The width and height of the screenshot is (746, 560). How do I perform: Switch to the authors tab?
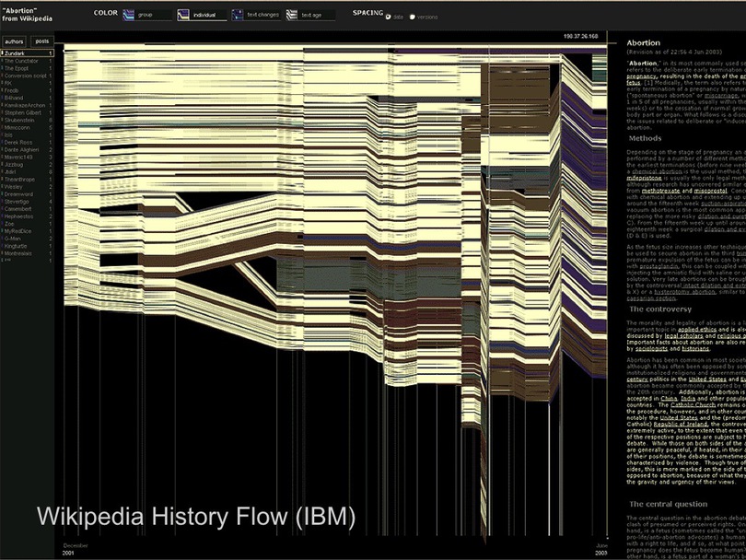14,41
